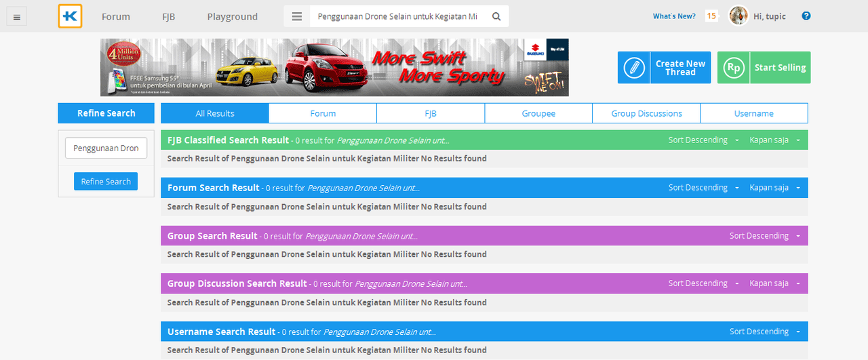Select the All Results tab

[215, 113]
